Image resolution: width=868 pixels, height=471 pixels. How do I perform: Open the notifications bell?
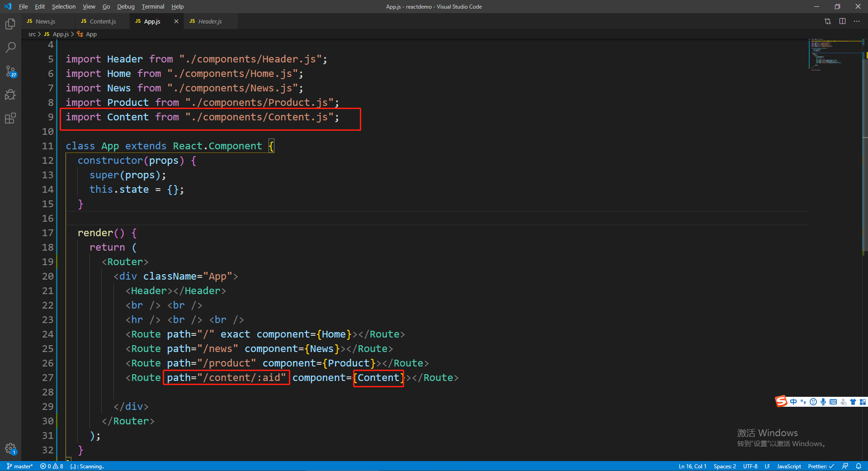point(859,466)
